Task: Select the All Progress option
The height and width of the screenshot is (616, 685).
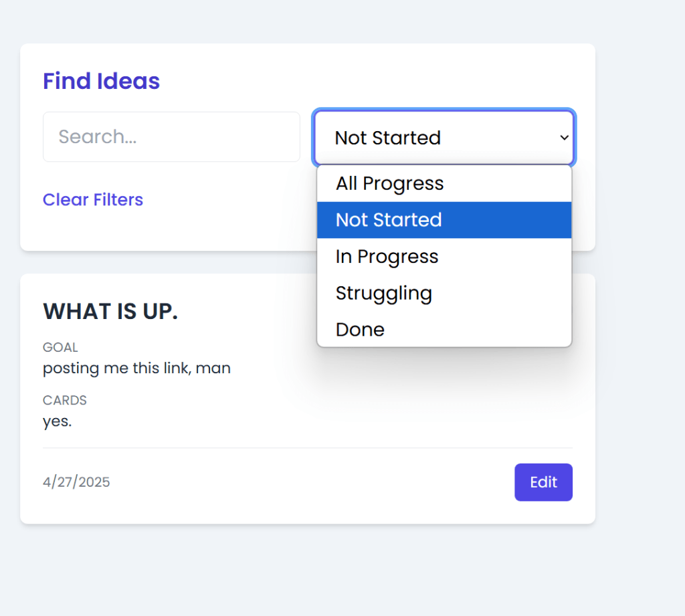Action: pyautogui.click(x=390, y=183)
